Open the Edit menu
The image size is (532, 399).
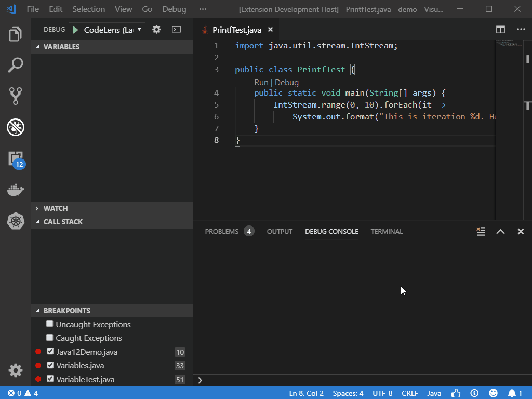point(56,9)
